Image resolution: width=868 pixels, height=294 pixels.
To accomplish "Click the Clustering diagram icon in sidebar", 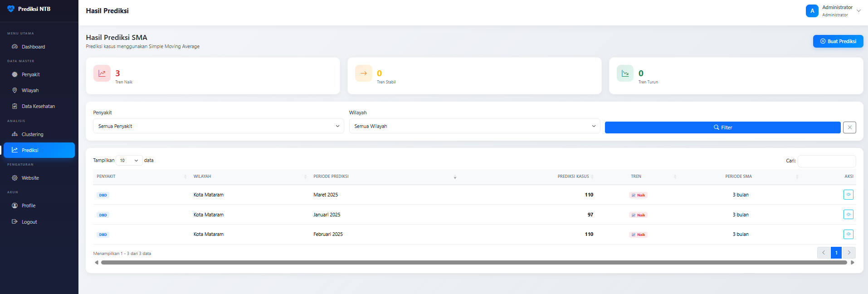I will pos(15,134).
